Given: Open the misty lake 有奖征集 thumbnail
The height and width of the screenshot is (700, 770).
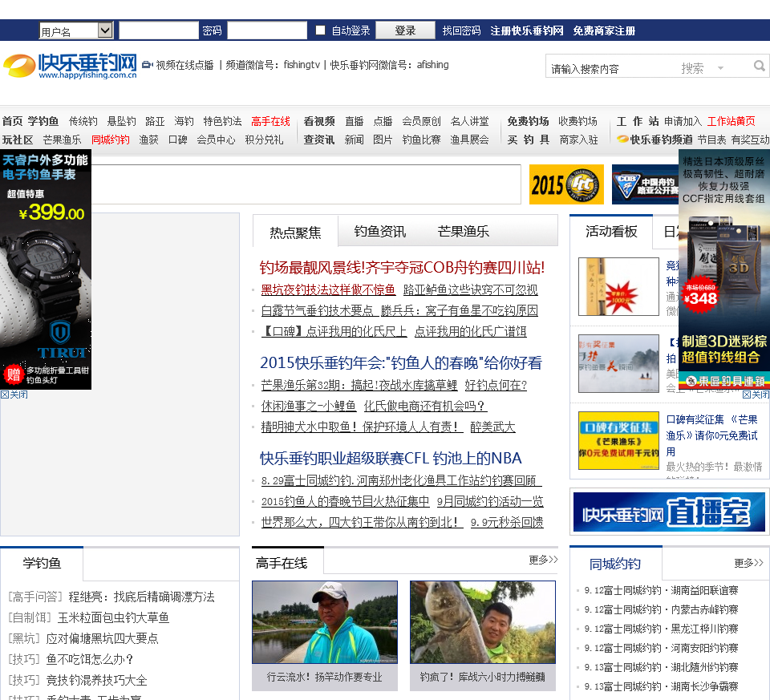Looking at the screenshot, I should click(x=618, y=363).
